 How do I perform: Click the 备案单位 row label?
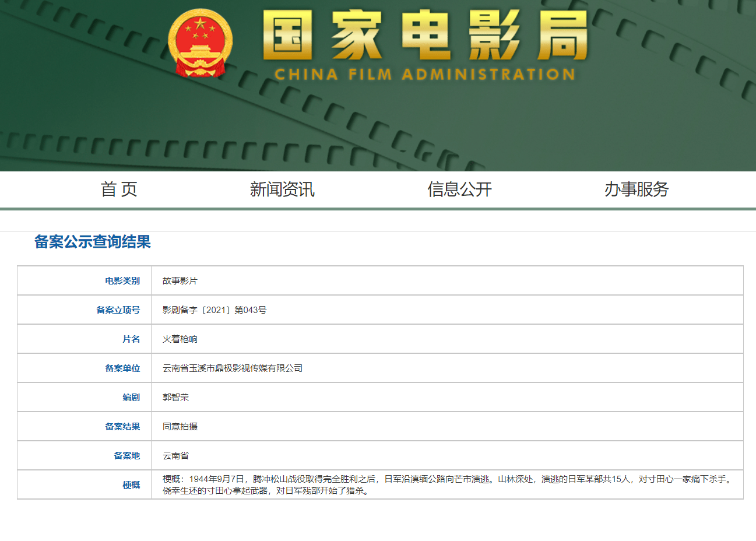click(122, 368)
